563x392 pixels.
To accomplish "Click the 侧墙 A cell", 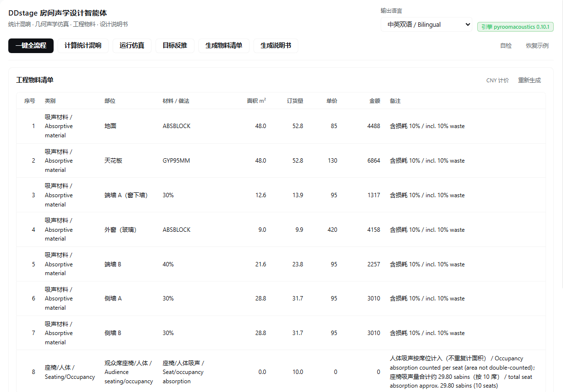I will [x=113, y=299].
